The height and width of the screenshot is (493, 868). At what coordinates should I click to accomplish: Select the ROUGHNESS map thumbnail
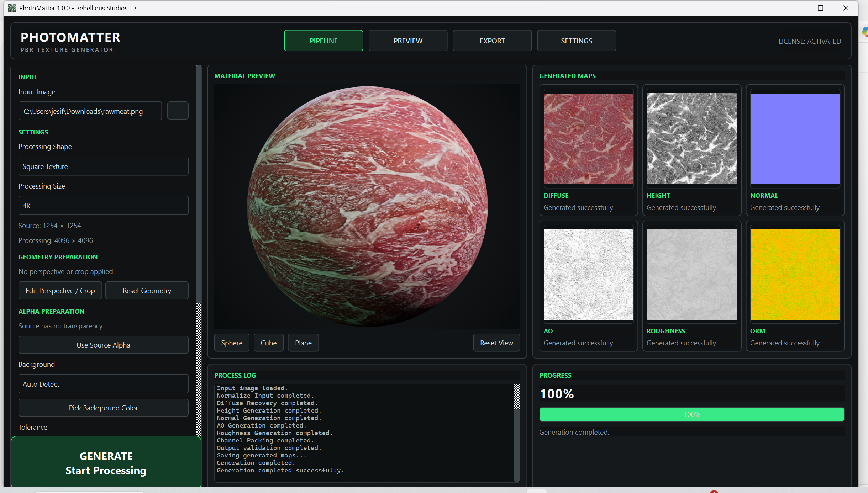[692, 274]
